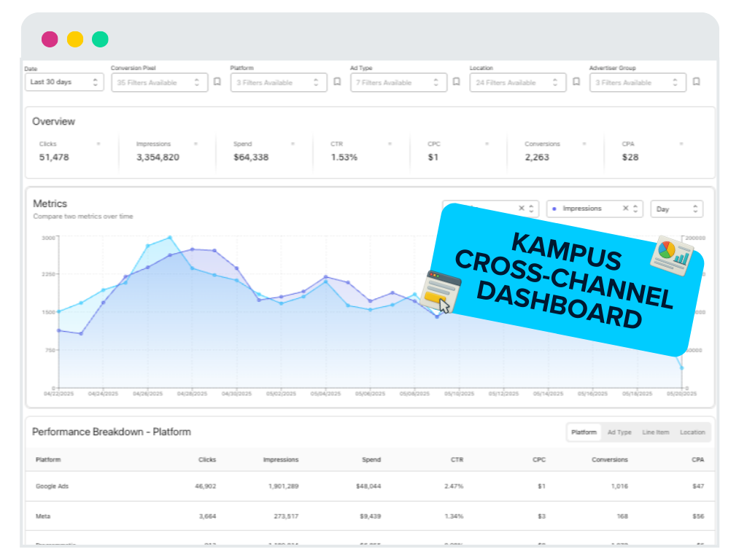This screenshot has width=747, height=560.
Task: Open the Date dropdown showing Last 30 days
Action: click(x=64, y=82)
